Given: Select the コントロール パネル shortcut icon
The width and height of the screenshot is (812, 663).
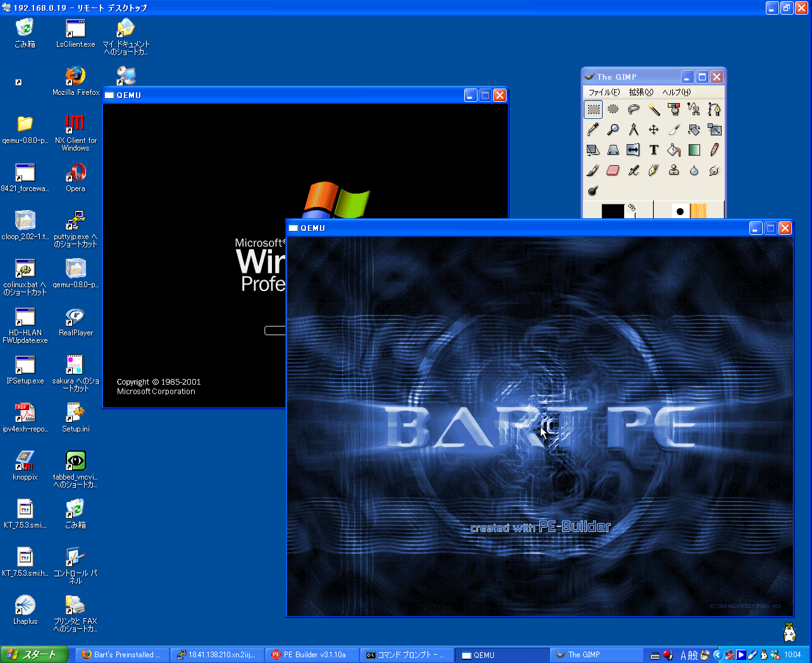Looking at the screenshot, I should [76, 566].
